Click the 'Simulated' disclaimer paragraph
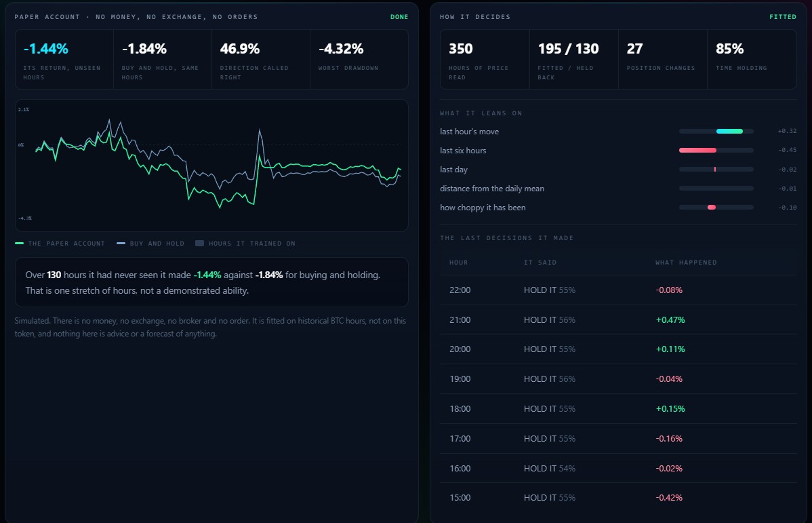 [x=210, y=327]
